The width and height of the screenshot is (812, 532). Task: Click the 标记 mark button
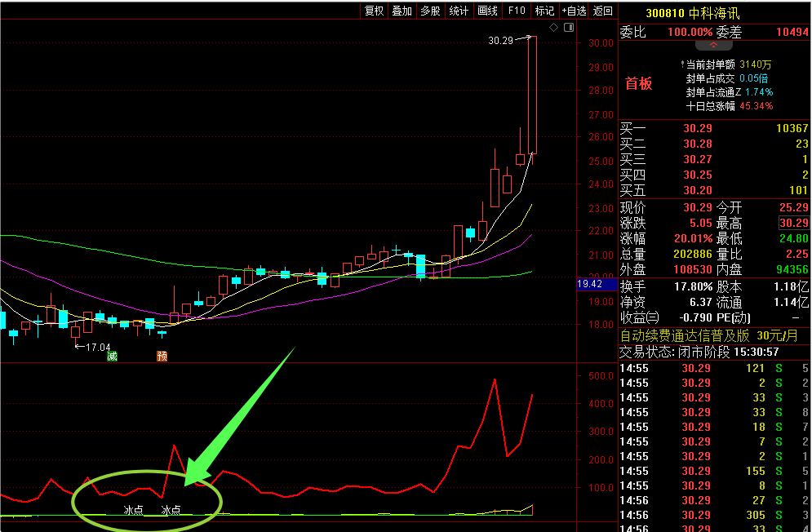[544, 11]
